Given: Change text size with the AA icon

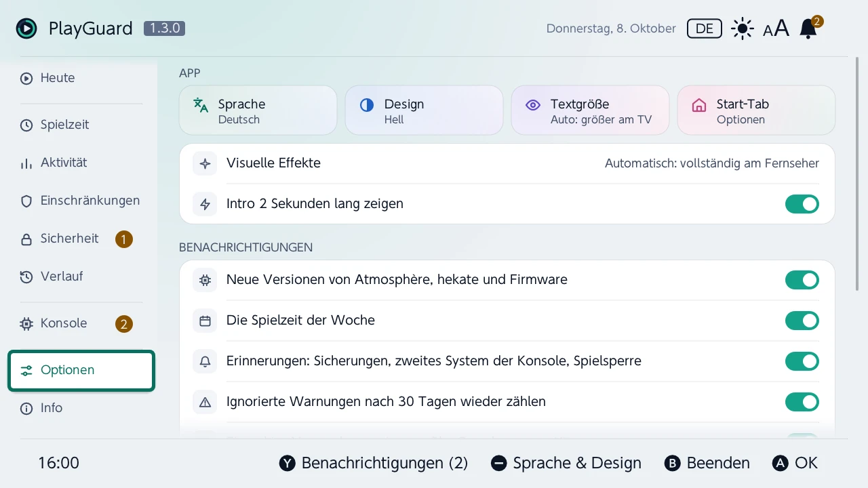Looking at the screenshot, I should click(776, 28).
